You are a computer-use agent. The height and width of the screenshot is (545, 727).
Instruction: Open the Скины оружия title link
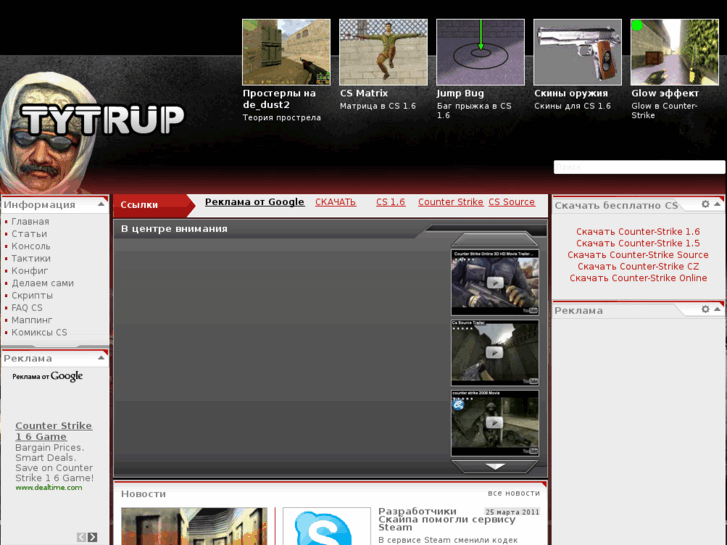click(571, 93)
